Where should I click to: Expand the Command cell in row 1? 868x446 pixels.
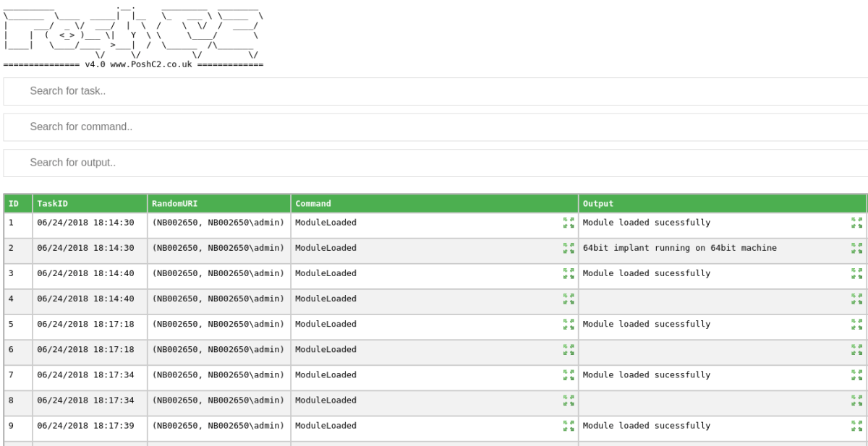coord(568,223)
